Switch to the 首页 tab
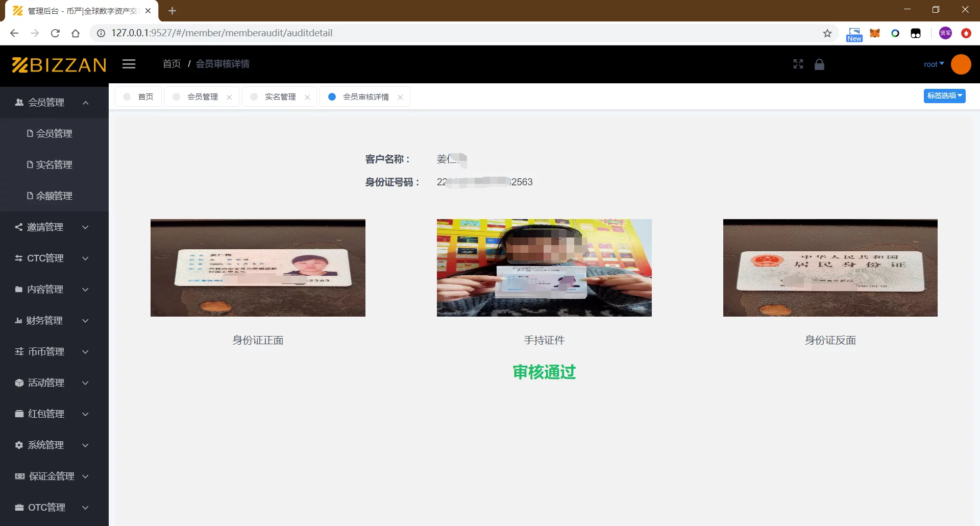Screen dimensions: 980x526 click(138, 97)
